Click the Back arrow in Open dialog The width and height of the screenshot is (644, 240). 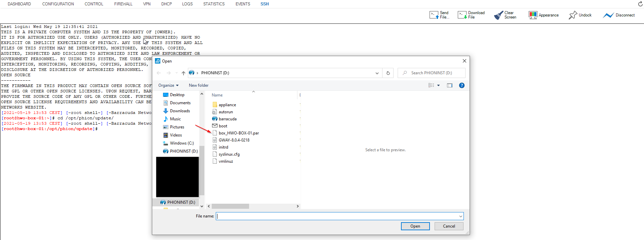[159, 73]
